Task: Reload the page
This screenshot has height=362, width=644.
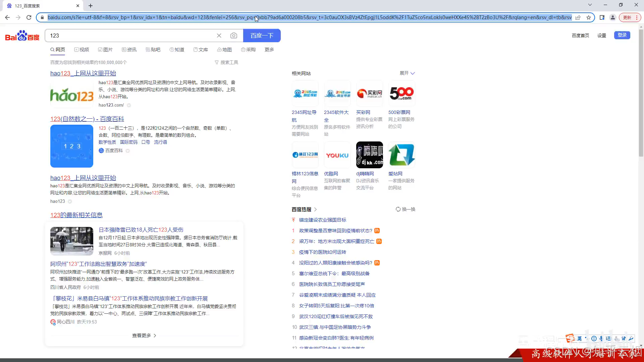Action: (x=29, y=17)
